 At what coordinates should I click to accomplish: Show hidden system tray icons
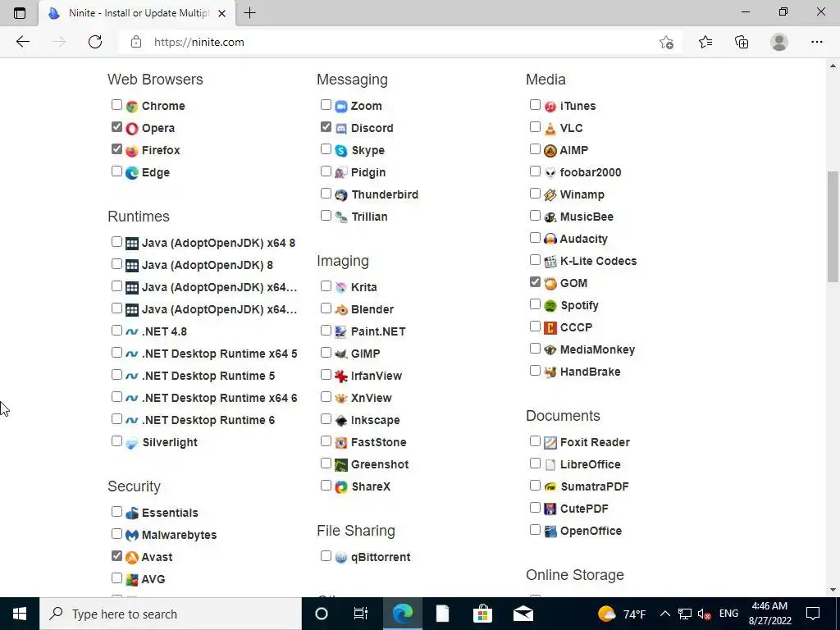(x=664, y=614)
